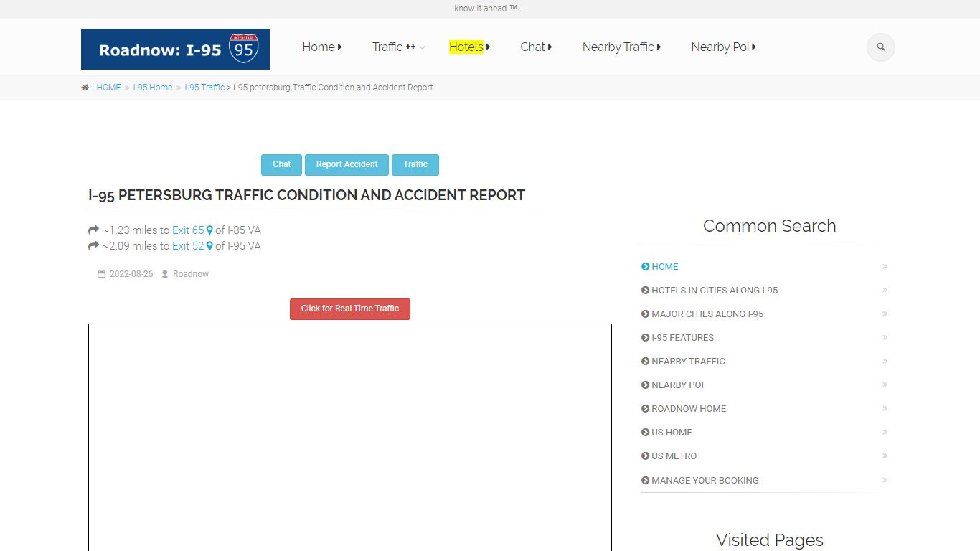Click double chevron at right of HOME row
Viewport: 980px width, 551px height.
pos(885,267)
